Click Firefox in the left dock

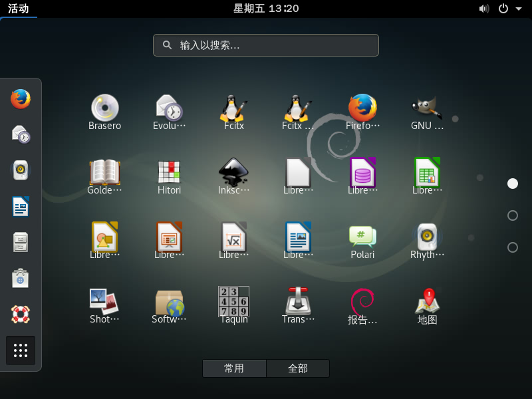pos(21,98)
